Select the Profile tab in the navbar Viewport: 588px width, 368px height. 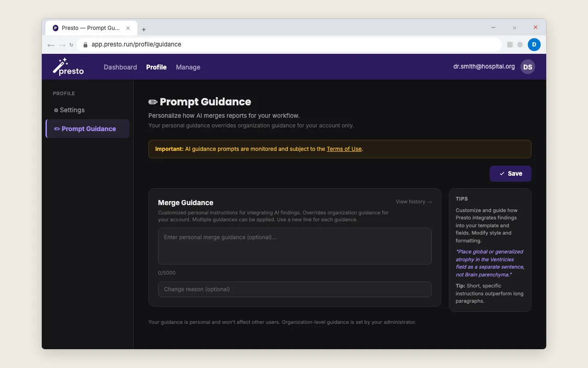point(156,67)
